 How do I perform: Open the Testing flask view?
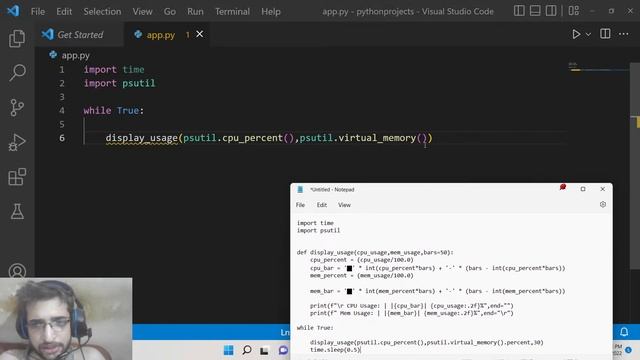pyautogui.click(x=17, y=211)
